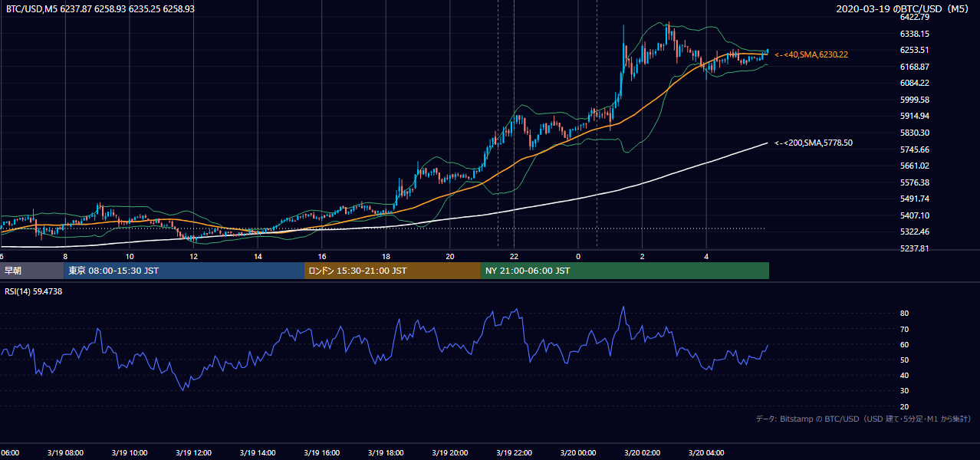The height and width of the screenshot is (460, 980).
Task: Click the RSI(14) 59.4738 indicator label
Action: (x=33, y=291)
